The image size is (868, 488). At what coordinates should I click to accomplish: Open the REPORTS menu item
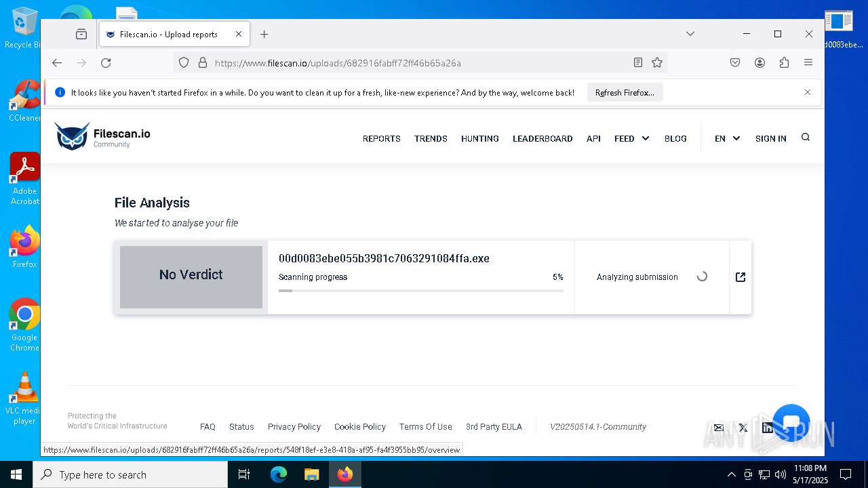381,138
